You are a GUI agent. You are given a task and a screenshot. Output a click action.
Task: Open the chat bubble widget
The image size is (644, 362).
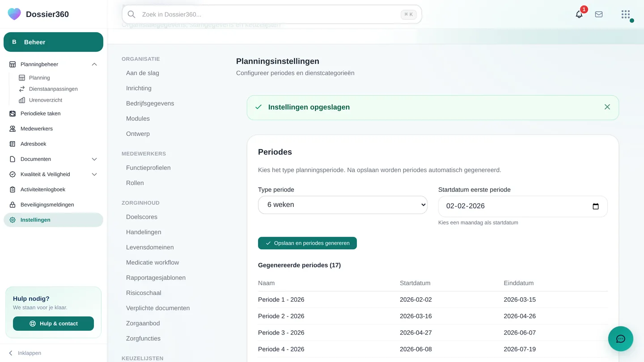pyautogui.click(x=621, y=339)
